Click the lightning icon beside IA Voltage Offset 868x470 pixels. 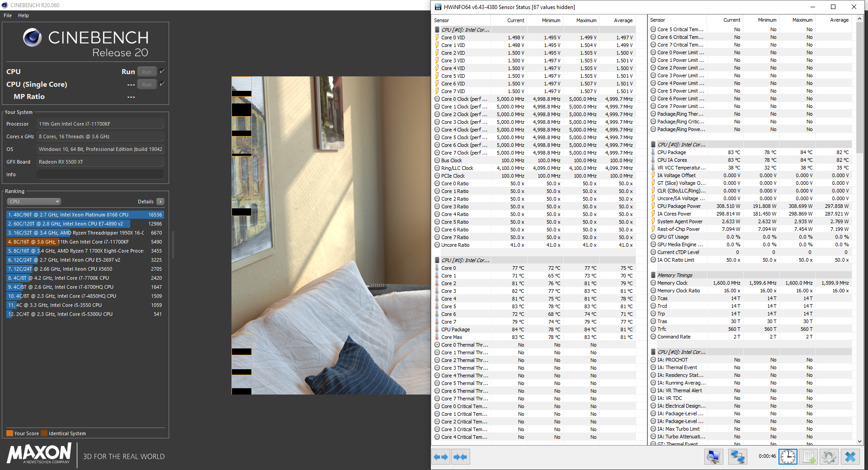point(653,175)
